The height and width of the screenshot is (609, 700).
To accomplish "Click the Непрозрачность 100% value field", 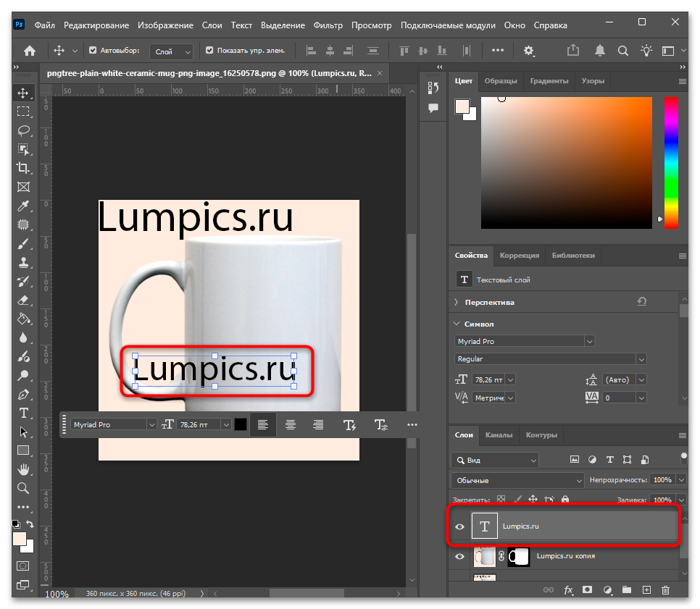I will (x=662, y=480).
